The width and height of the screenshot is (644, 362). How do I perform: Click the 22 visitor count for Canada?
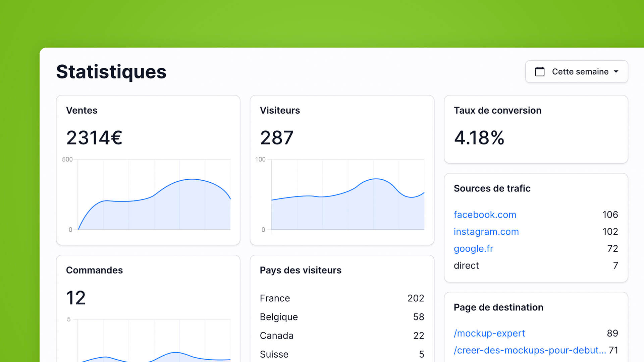pos(419,336)
